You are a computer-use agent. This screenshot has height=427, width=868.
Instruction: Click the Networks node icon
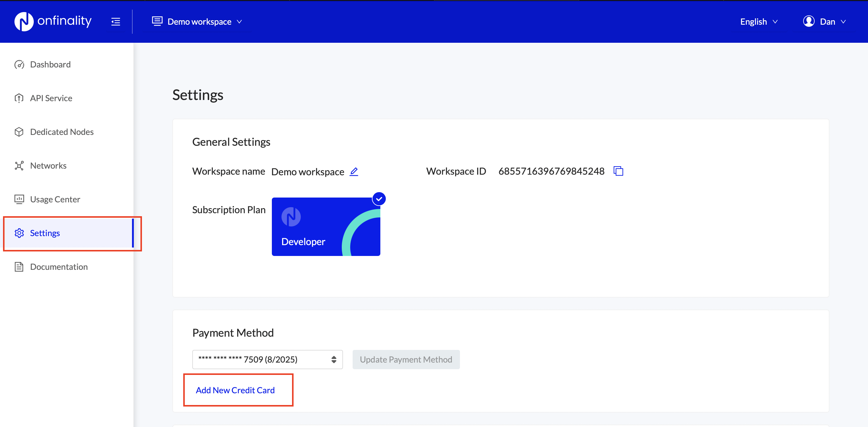[19, 166]
